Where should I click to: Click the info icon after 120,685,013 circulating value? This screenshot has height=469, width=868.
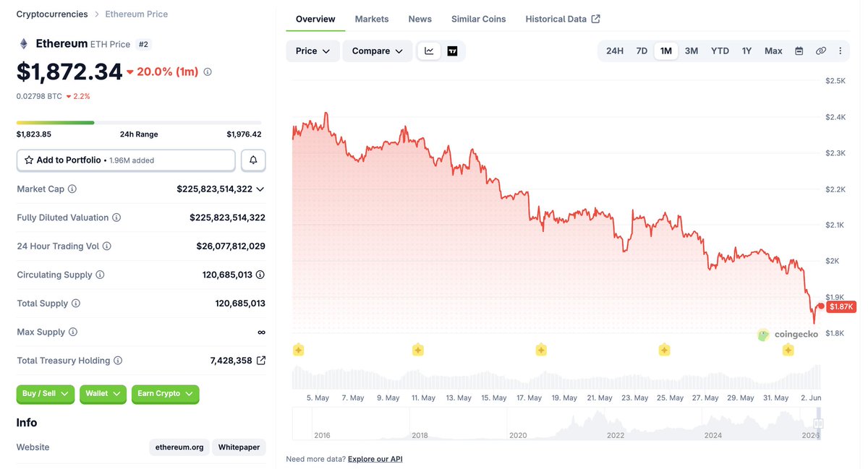tap(260, 275)
